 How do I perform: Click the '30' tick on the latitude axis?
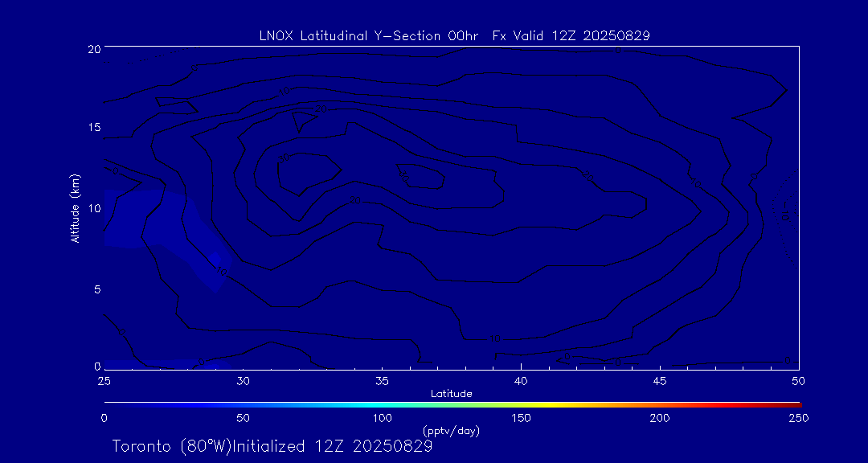[243, 380]
